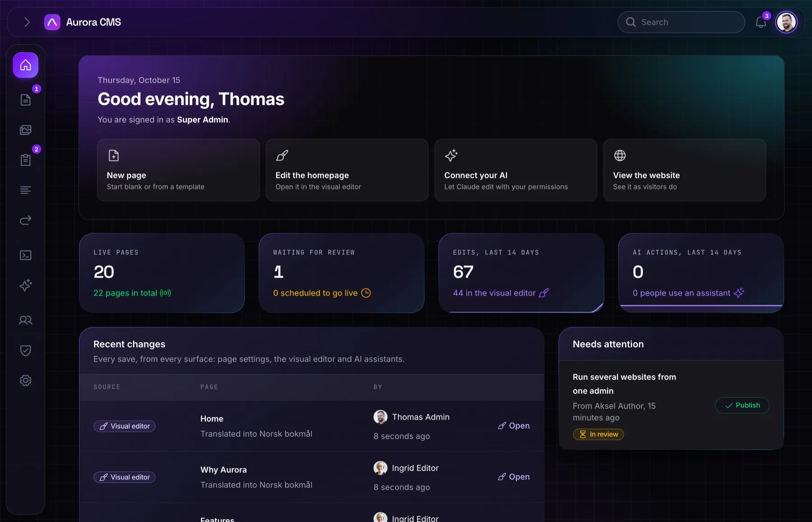
Task: Click the BY column header
Action: [378, 387]
